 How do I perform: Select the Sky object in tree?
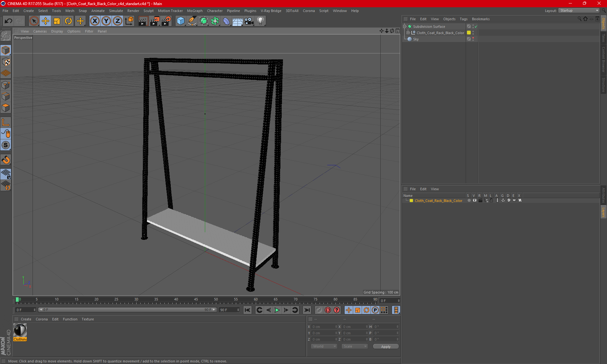click(x=416, y=39)
